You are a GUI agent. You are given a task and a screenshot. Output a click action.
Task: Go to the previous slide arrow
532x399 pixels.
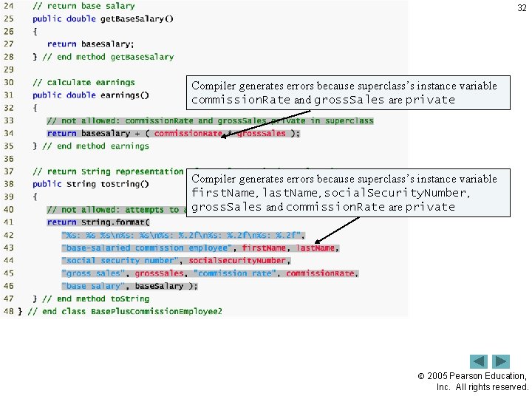[x=478, y=361]
